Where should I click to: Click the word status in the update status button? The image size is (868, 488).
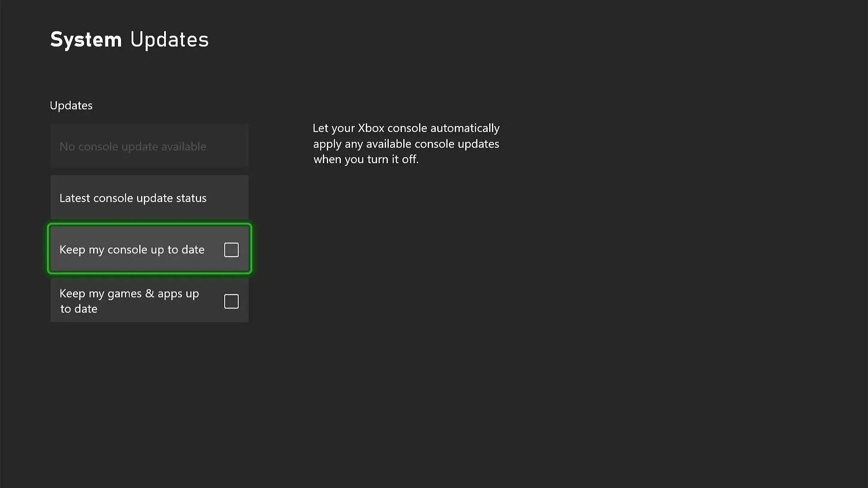(191, 198)
